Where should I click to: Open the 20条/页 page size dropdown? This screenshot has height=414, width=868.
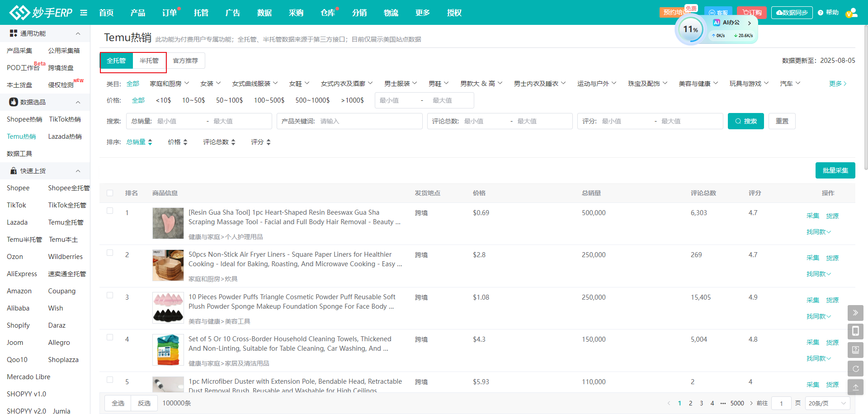[x=827, y=403]
